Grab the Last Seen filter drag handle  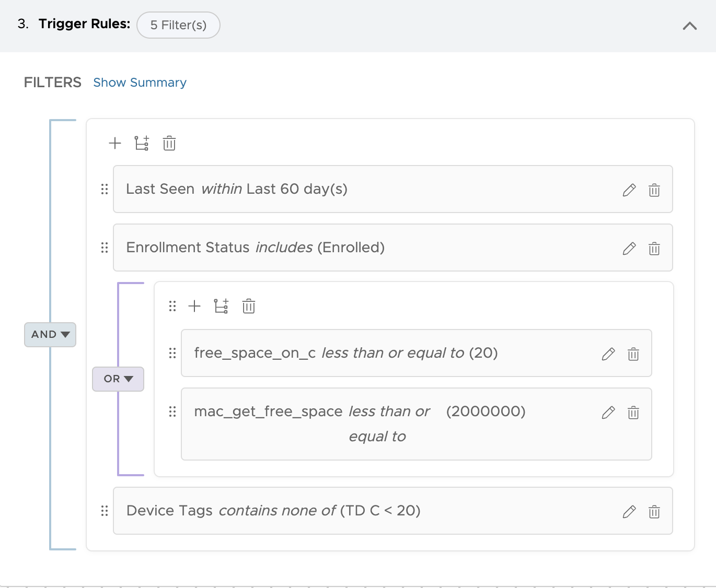(x=105, y=190)
